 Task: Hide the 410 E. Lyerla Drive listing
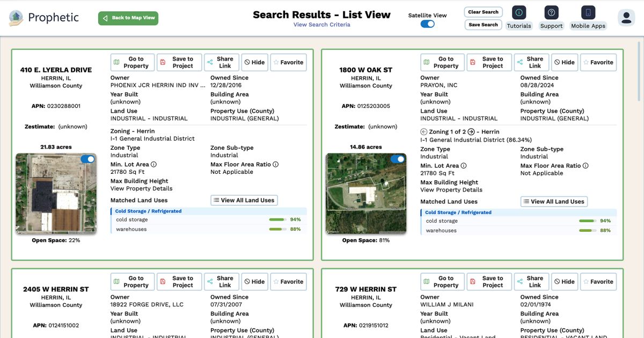pyautogui.click(x=255, y=62)
